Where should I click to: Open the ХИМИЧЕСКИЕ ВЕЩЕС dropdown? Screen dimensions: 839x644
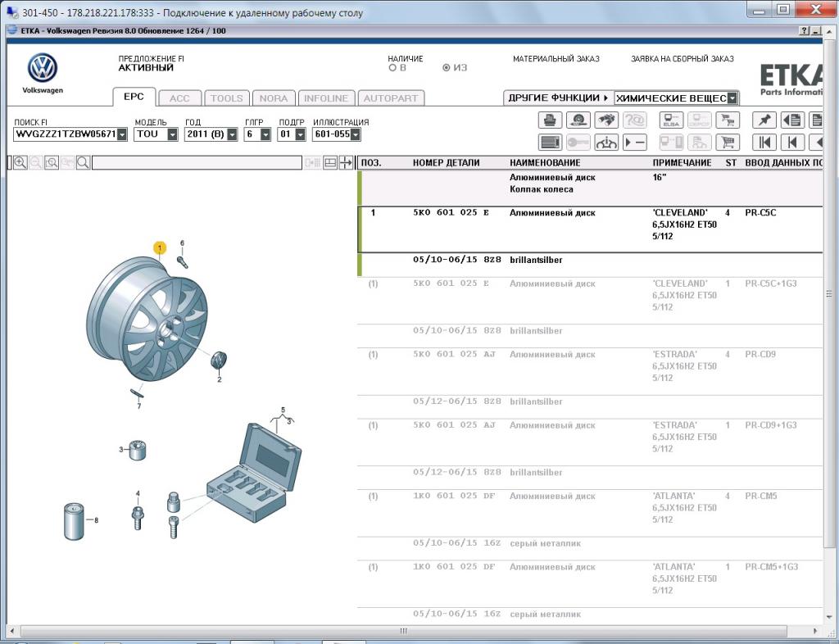732,98
